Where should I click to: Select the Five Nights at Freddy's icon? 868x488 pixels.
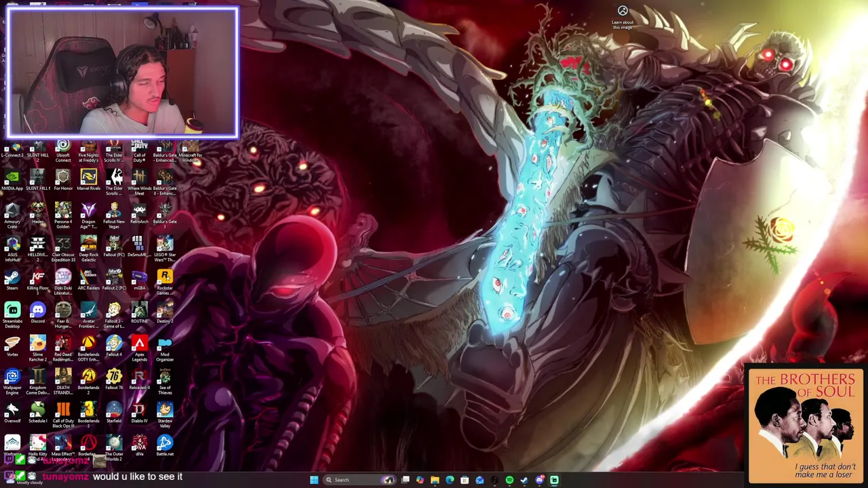(x=88, y=150)
